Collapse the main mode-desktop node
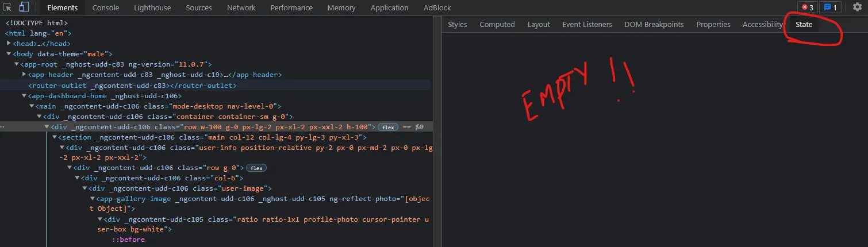Screen dimensions: 868x247 pos(32,106)
